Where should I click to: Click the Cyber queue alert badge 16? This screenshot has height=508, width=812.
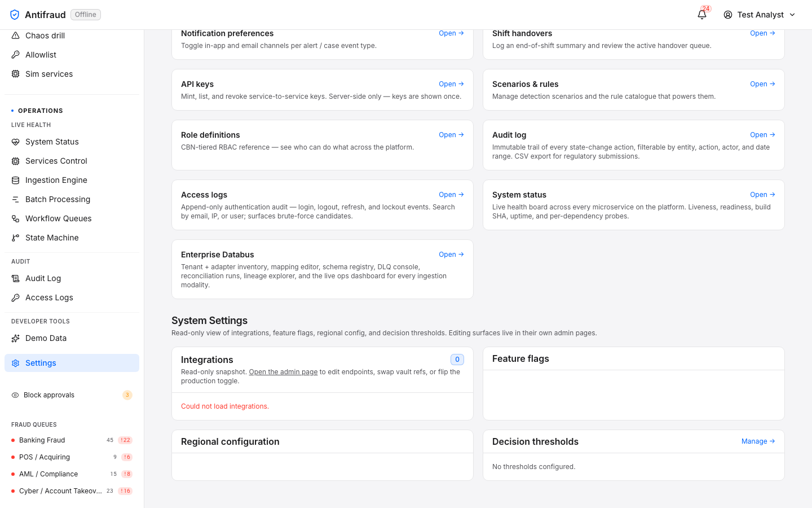[x=125, y=491]
